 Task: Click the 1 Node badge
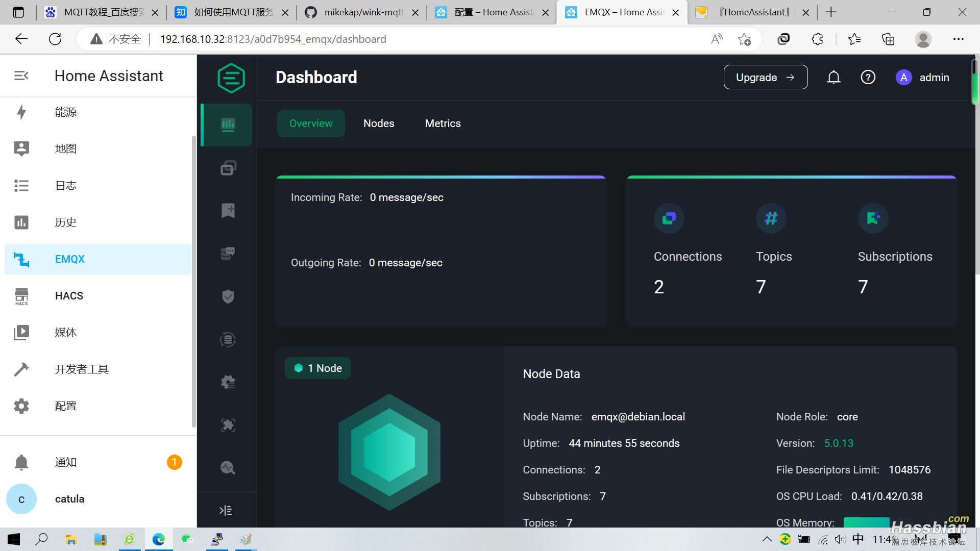click(x=318, y=368)
